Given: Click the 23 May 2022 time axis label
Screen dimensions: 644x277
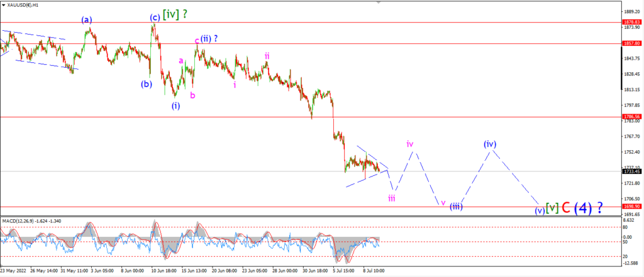Looking at the screenshot, I should pos(13,271).
